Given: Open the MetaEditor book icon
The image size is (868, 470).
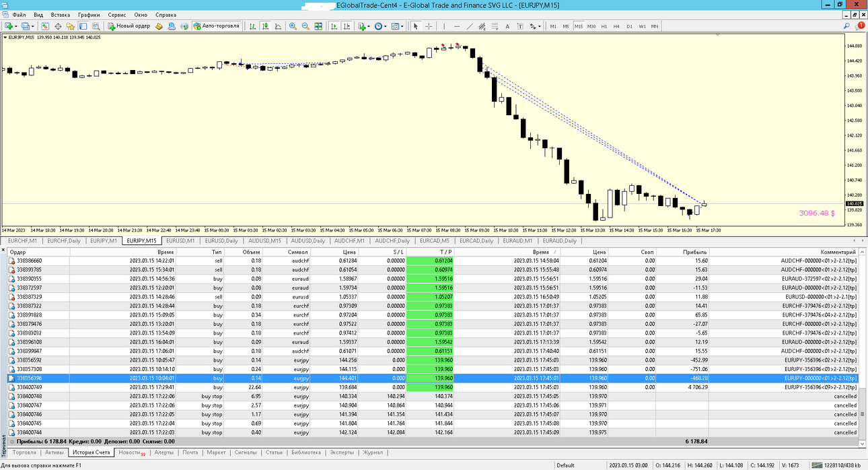Looking at the screenshot, I should [159, 26].
